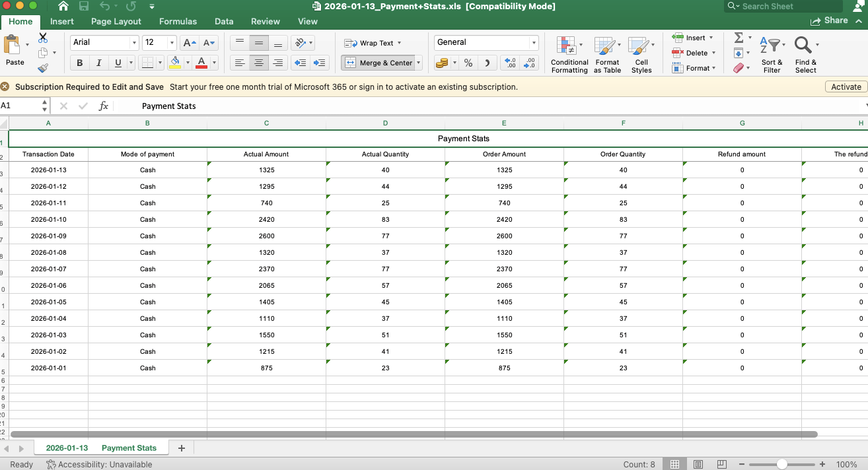The image size is (868, 470).
Task: Expand the General number format dropdown
Action: 534,42
